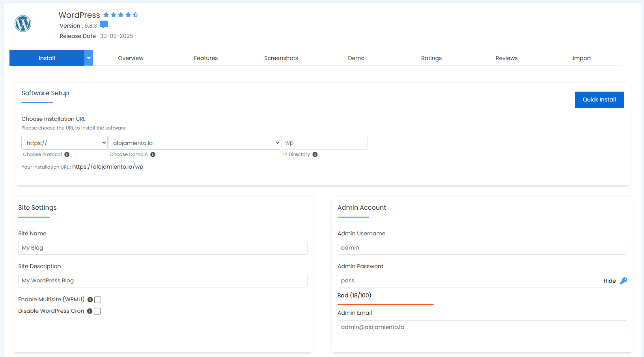The height and width of the screenshot is (357, 644).
Task: Click the WordPress logo icon
Action: (x=22, y=24)
